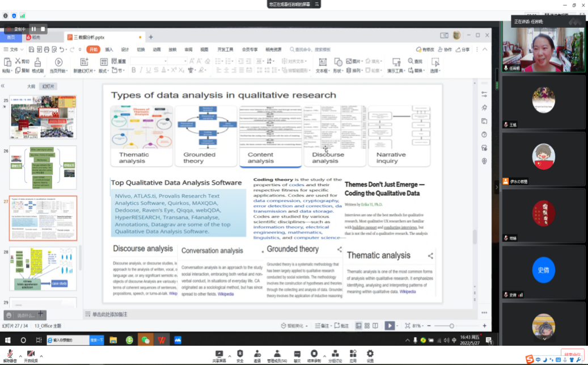The height and width of the screenshot is (365, 588).
Task: Click the Share (分享) button
Action: pyautogui.click(x=463, y=49)
